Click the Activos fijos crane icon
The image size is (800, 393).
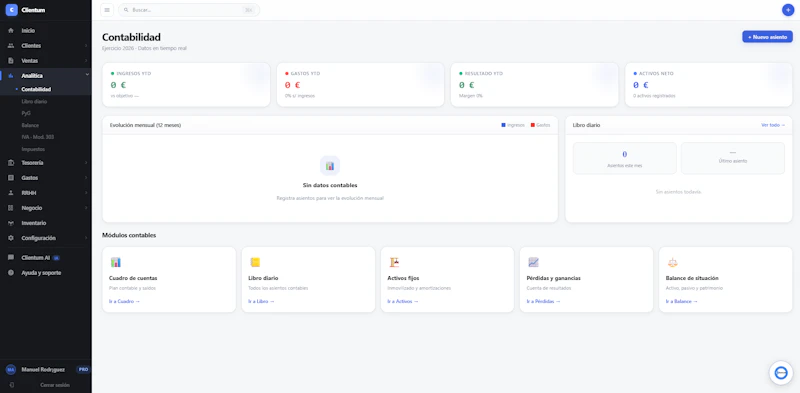394,262
